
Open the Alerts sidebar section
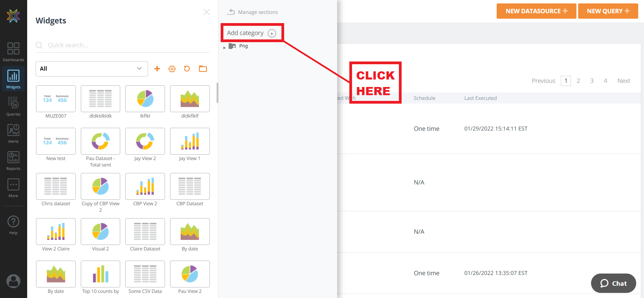13,133
